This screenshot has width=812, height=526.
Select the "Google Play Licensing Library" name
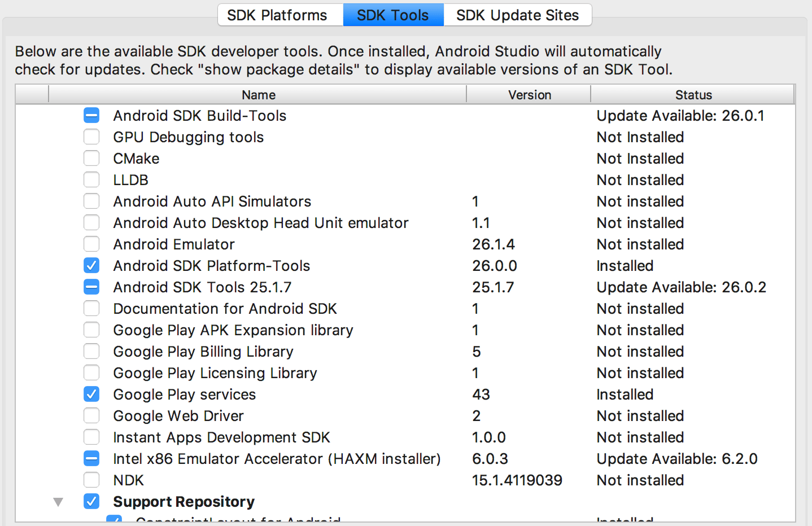(x=215, y=373)
